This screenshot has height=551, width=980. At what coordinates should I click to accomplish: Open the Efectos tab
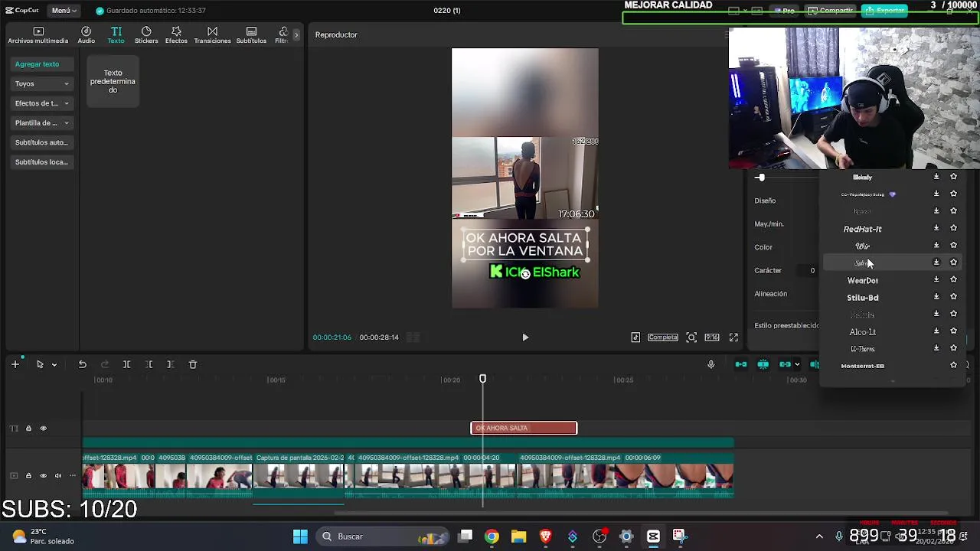[x=176, y=35]
